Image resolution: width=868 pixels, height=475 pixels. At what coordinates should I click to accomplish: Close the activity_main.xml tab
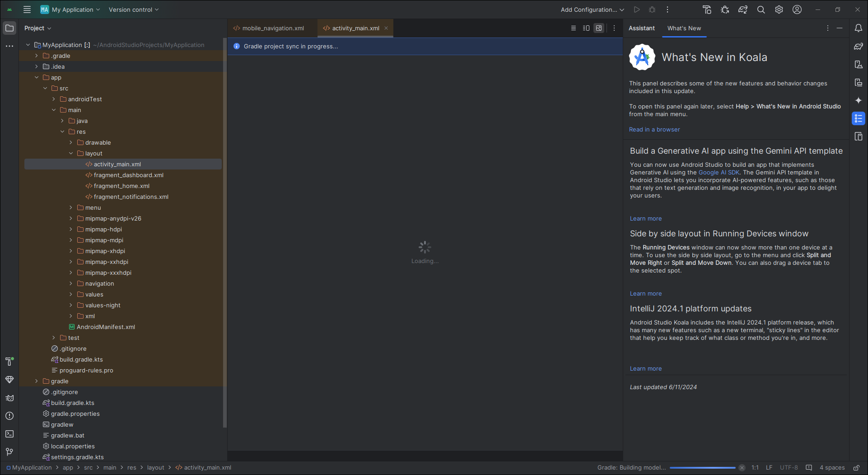pyautogui.click(x=386, y=28)
